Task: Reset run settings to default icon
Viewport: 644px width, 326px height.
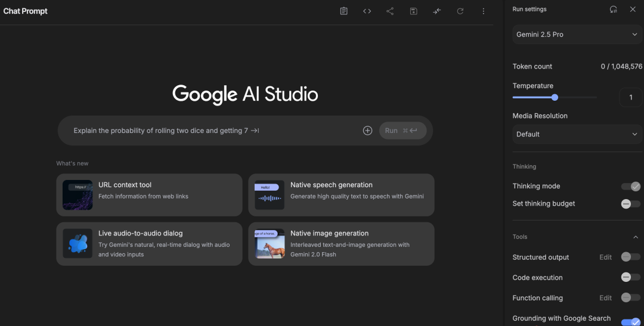Action: click(614, 10)
